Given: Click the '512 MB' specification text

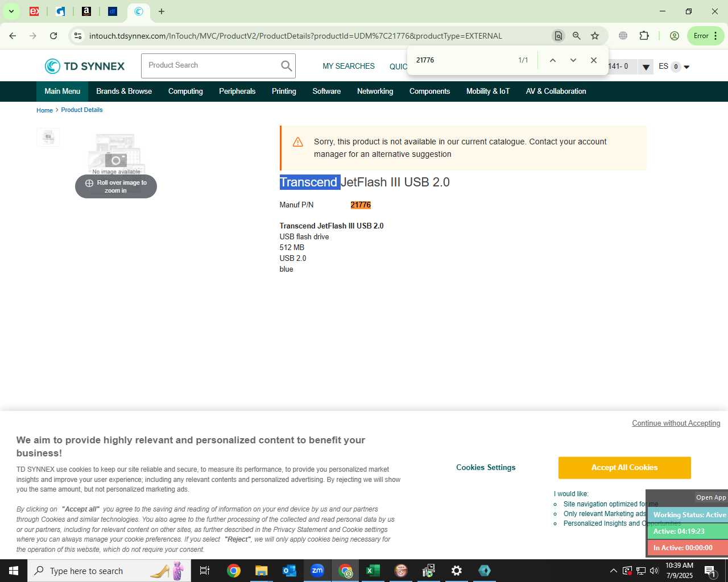Looking at the screenshot, I should [292, 248].
